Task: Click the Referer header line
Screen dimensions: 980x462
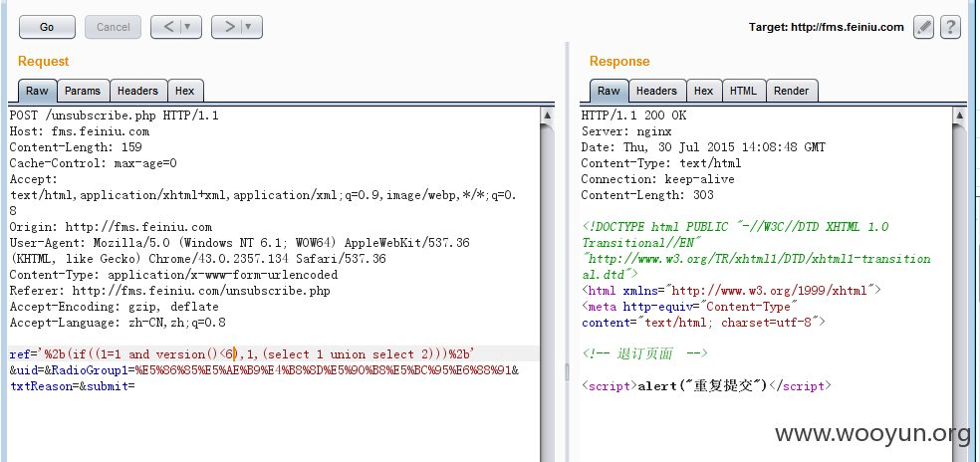Action: (x=170, y=291)
